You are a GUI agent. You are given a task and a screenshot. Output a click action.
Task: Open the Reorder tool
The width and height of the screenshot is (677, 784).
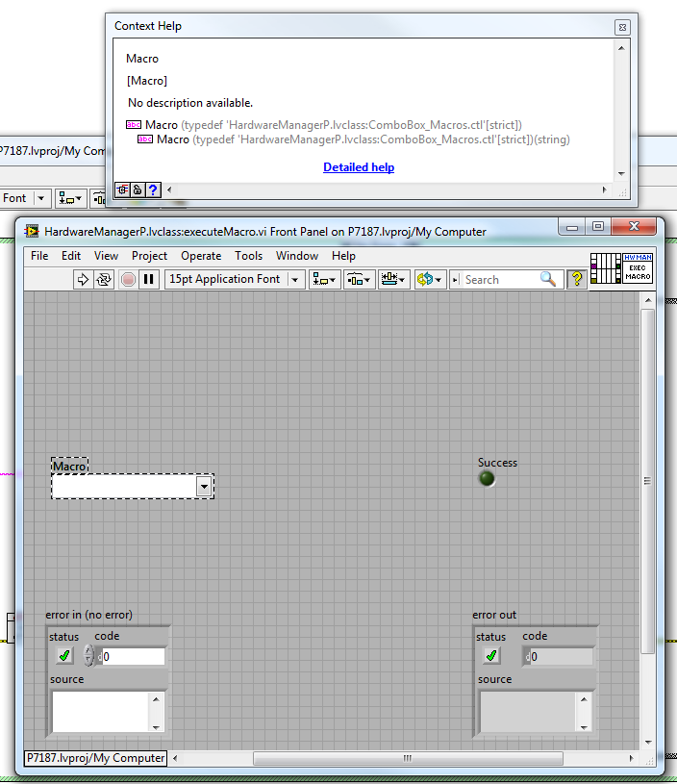click(x=429, y=279)
